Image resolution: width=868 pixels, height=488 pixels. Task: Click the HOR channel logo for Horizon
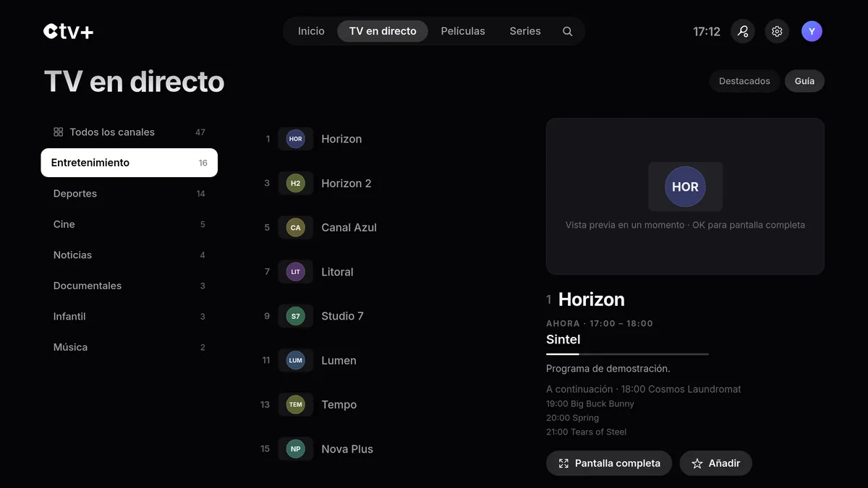tap(296, 139)
